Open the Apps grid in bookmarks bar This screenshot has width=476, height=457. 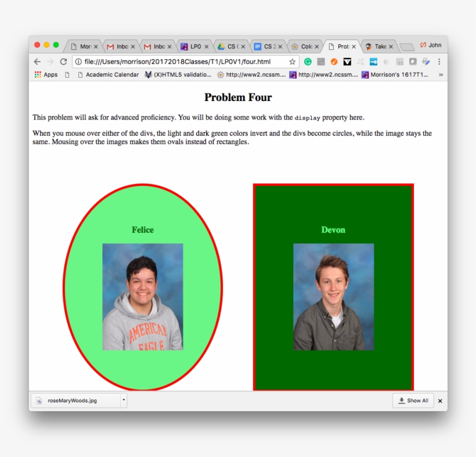[46, 74]
